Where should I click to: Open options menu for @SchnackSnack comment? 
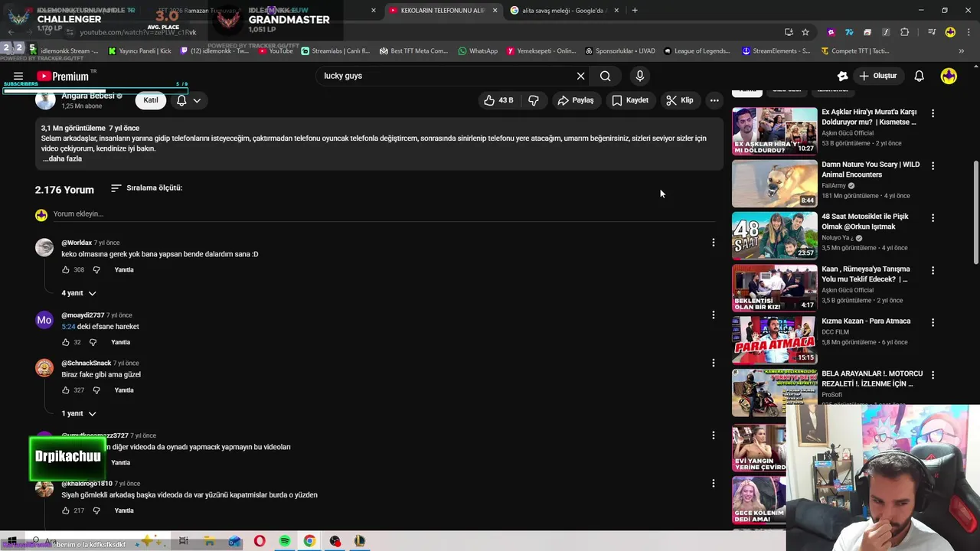pyautogui.click(x=713, y=363)
